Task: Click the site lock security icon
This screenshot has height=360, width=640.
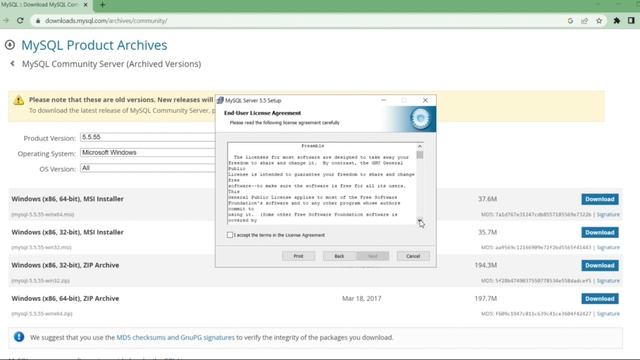Action: (x=38, y=20)
